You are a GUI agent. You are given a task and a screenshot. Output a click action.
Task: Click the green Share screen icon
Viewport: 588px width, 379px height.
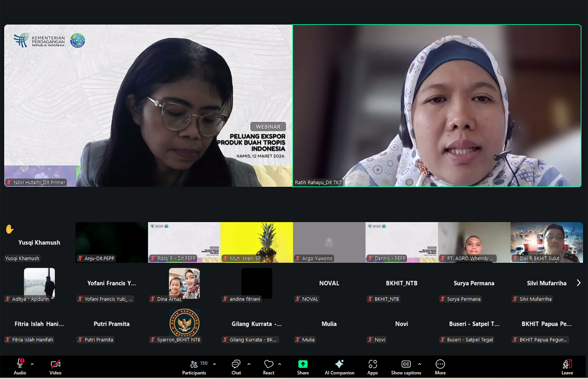(303, 364)
